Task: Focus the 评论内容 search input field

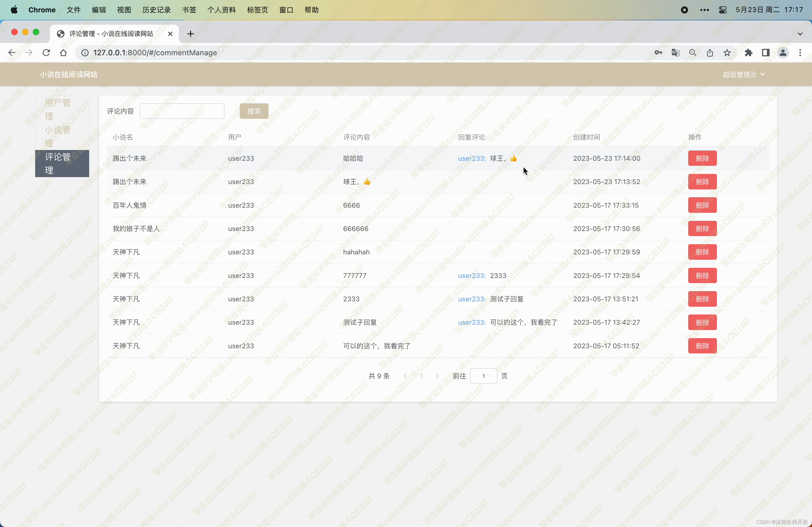Action: pyautogui.click(x=182, y=111)
